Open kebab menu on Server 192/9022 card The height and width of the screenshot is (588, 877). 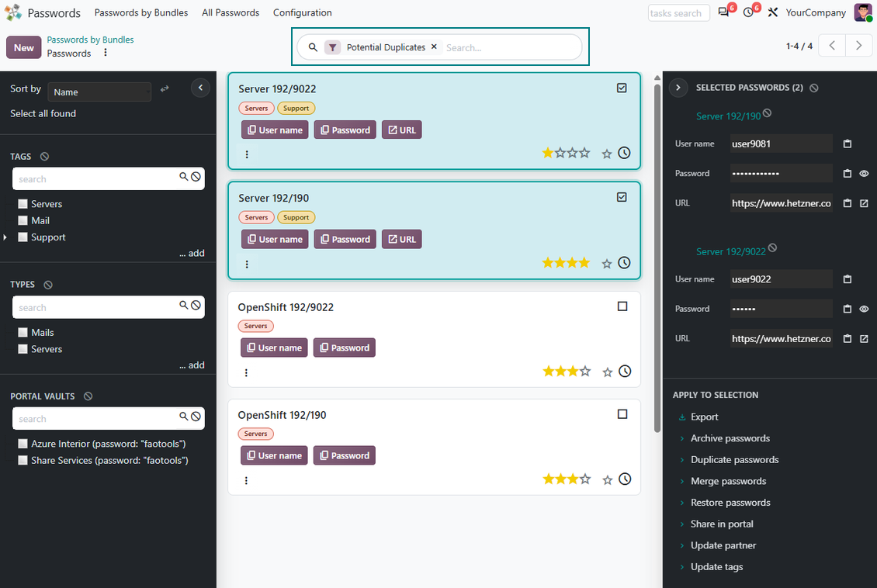[x=247, y=154]
